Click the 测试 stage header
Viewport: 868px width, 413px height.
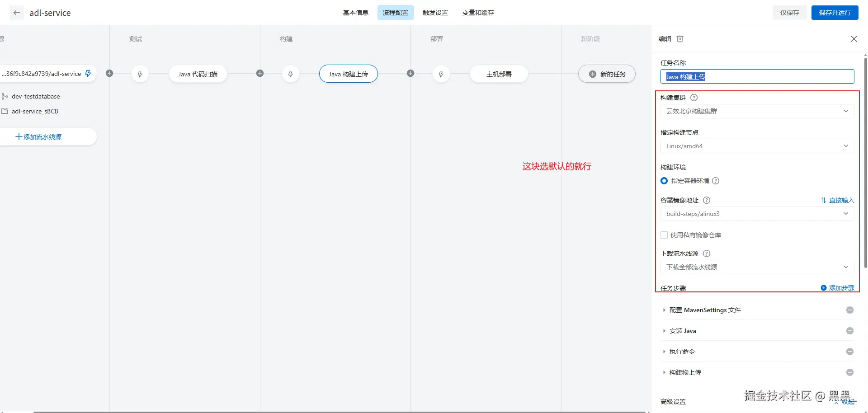pos(136,39)
